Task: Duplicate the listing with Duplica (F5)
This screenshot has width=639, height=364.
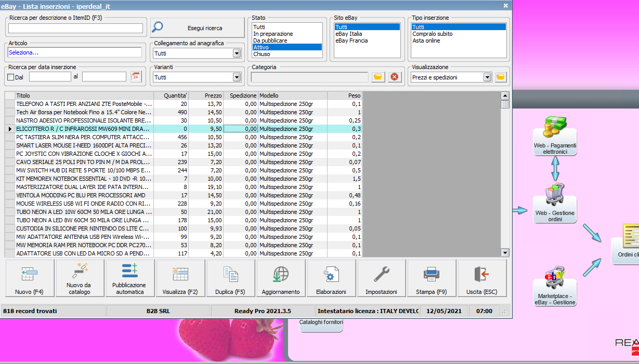Action: click(x=231, y=278)
